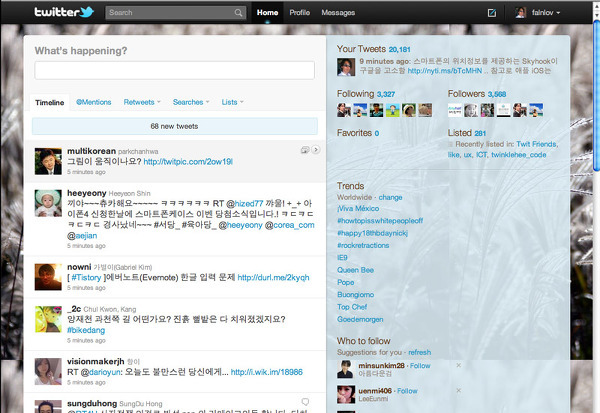Open the ¡Viva México trend

coord(358,209)
